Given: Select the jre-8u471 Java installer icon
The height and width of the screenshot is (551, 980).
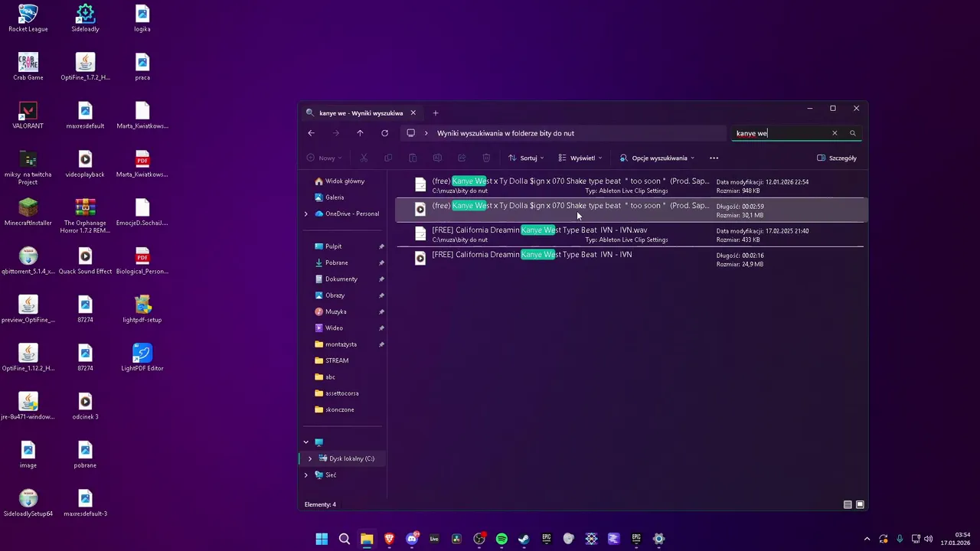Looking at the screenshot, I should 28,406.
